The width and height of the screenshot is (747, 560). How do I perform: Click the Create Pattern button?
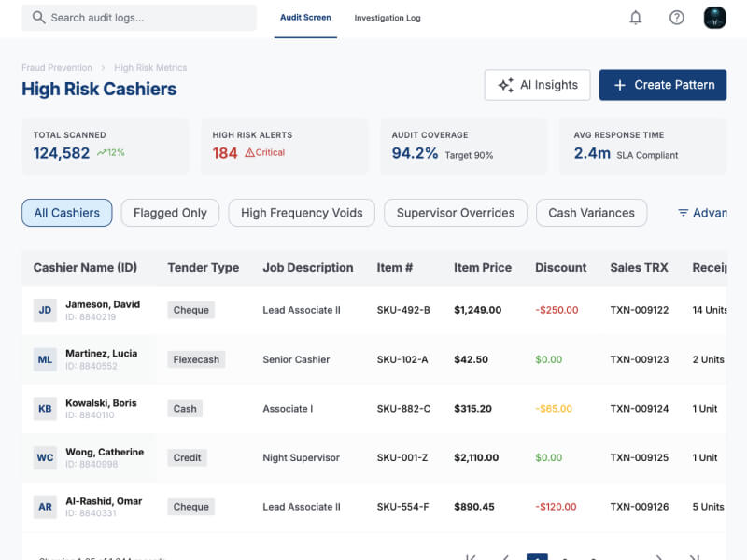[663, 85]
